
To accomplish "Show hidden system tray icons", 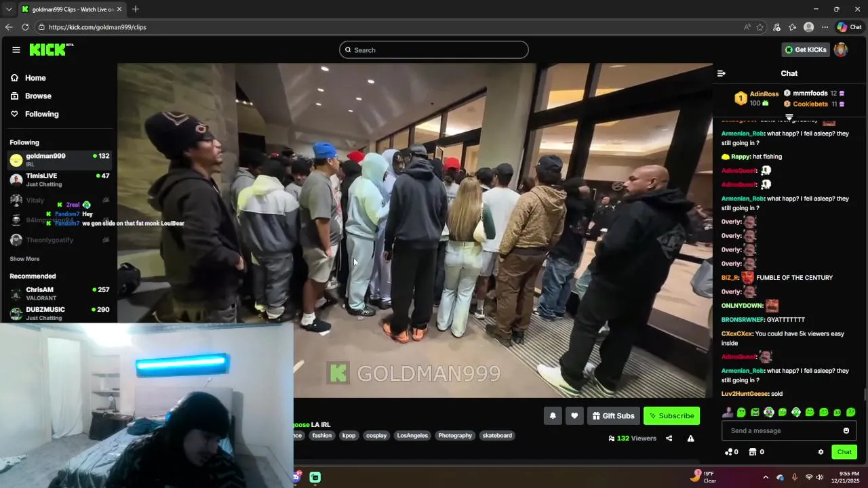I will [766, 477].
